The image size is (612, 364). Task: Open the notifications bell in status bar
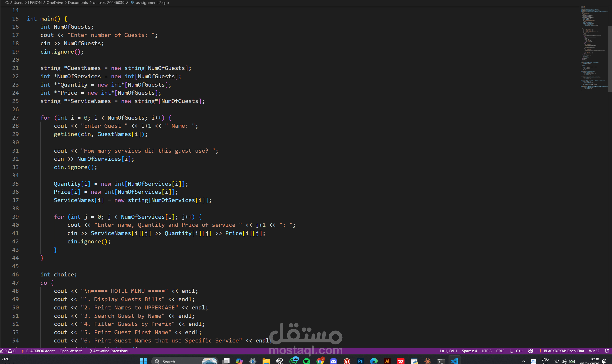click(607, 351)
